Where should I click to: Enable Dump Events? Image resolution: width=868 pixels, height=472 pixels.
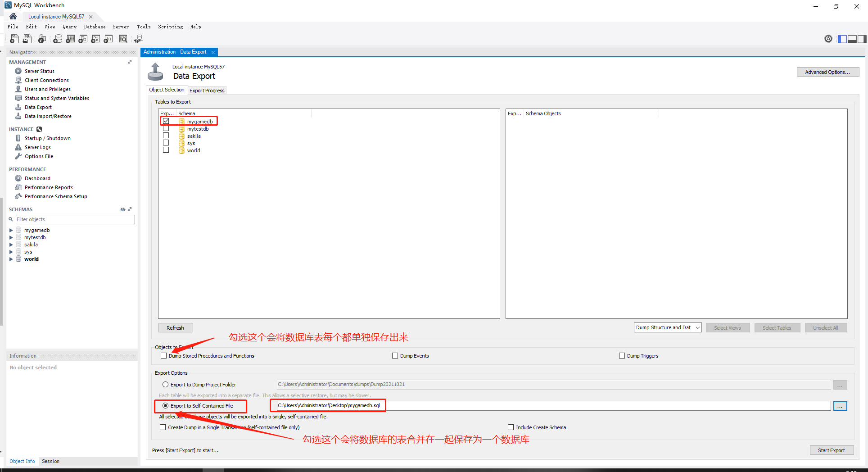coord(395,356)
